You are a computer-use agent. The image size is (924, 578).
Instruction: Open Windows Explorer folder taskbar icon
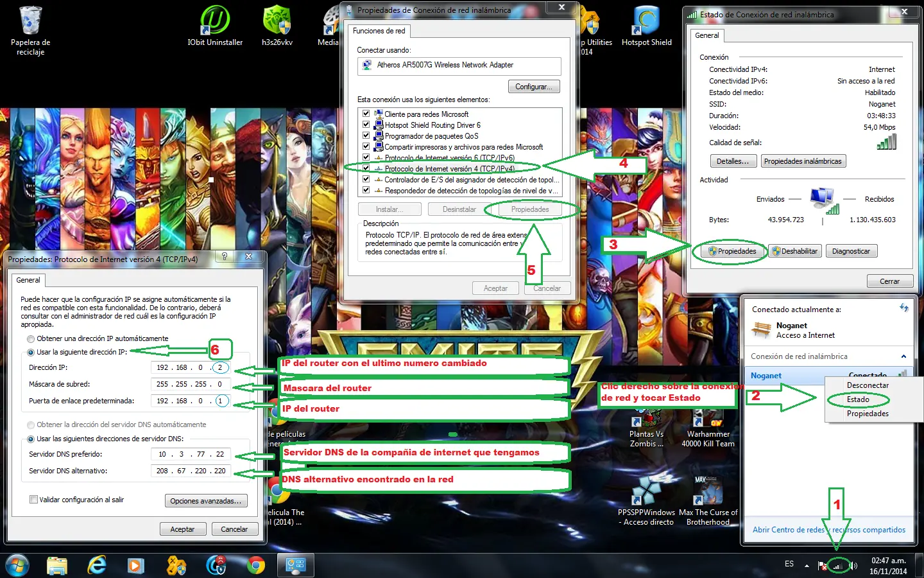57,565
